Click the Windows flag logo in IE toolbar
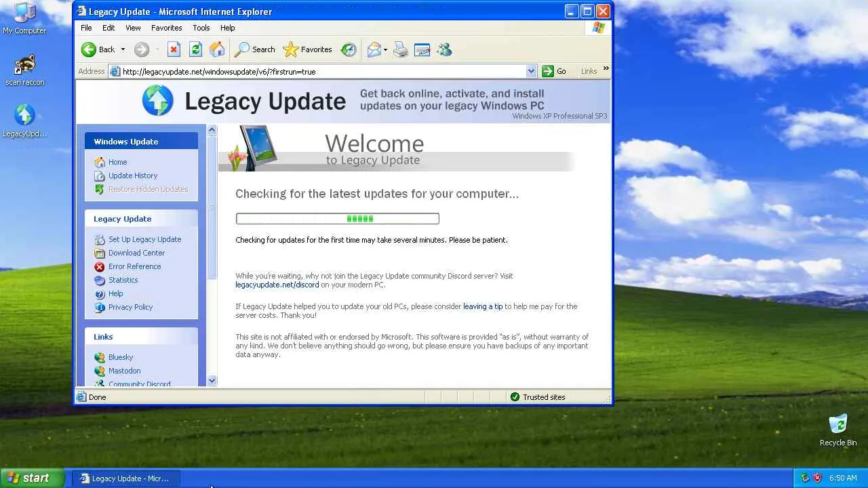The height and width of the screenshot is (488, 868). 598,28
